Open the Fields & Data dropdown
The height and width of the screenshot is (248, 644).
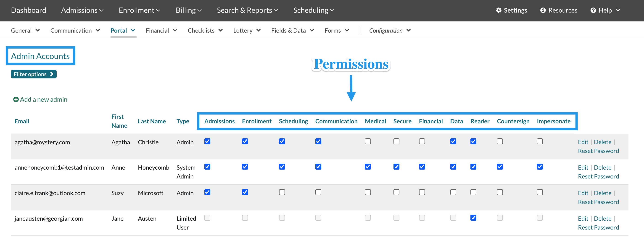292,31
